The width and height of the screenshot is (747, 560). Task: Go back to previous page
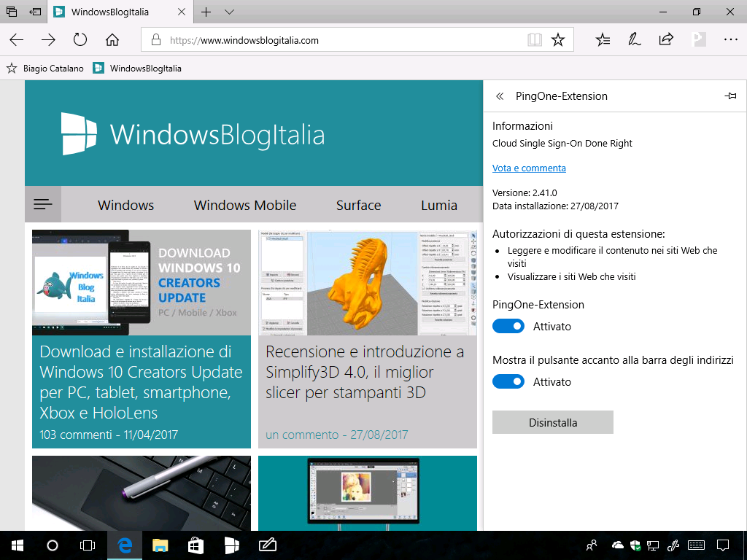pyautogui.click(x=17, y=40)
